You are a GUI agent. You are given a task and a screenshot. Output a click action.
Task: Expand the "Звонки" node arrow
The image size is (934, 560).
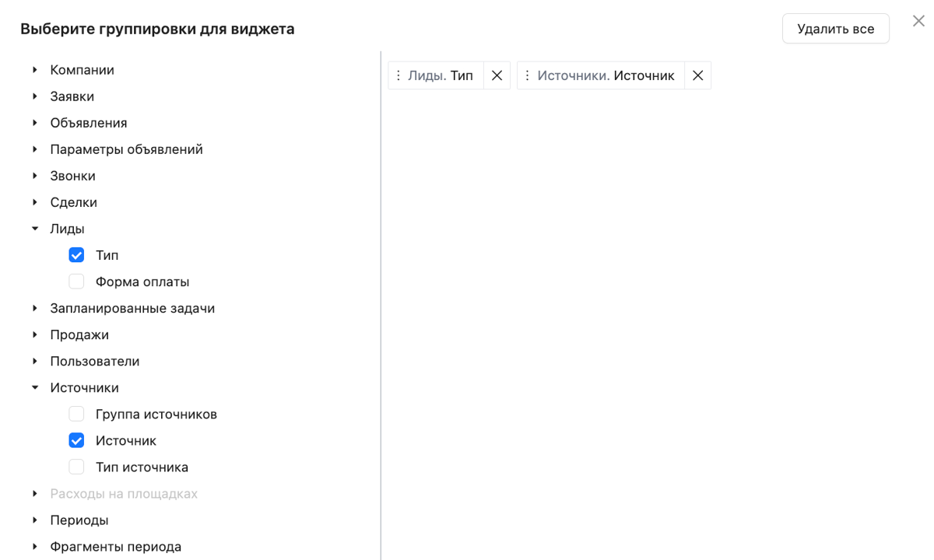click(35, 176)
